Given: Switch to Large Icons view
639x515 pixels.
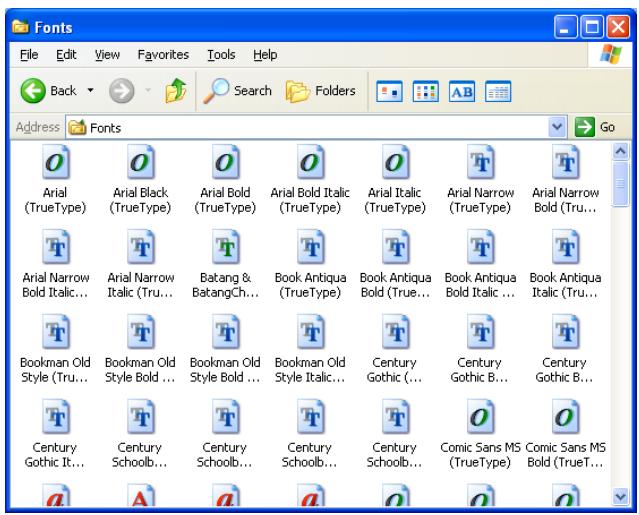Looking at the screenshot, I should pos(389,91).
